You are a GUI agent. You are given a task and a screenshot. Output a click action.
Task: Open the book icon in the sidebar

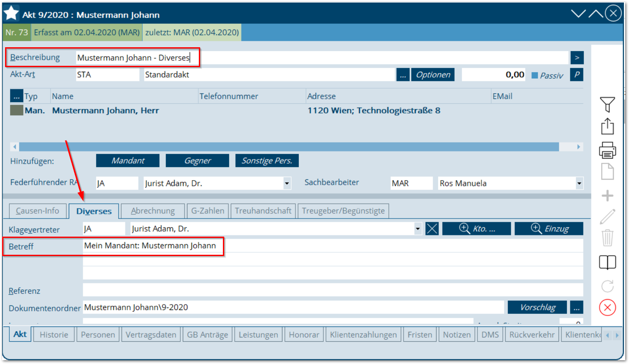(x=607, y=262)
